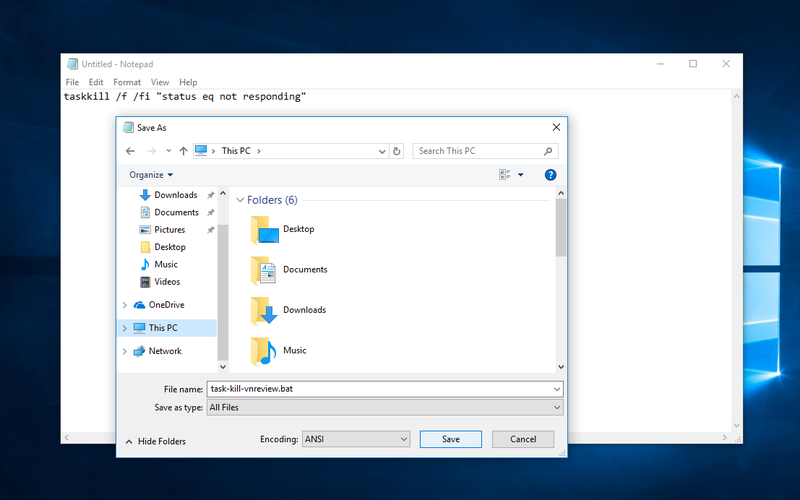Click the Save button

[x=451, y=439]
